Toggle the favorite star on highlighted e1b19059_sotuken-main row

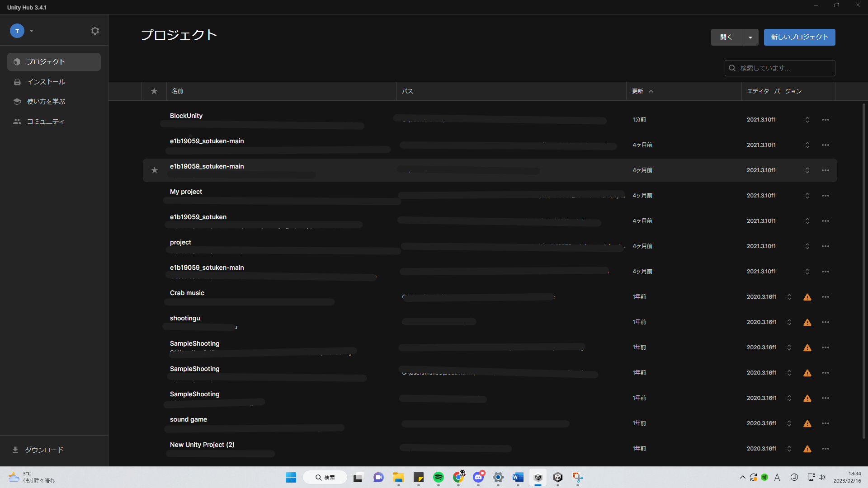(155, 170)
